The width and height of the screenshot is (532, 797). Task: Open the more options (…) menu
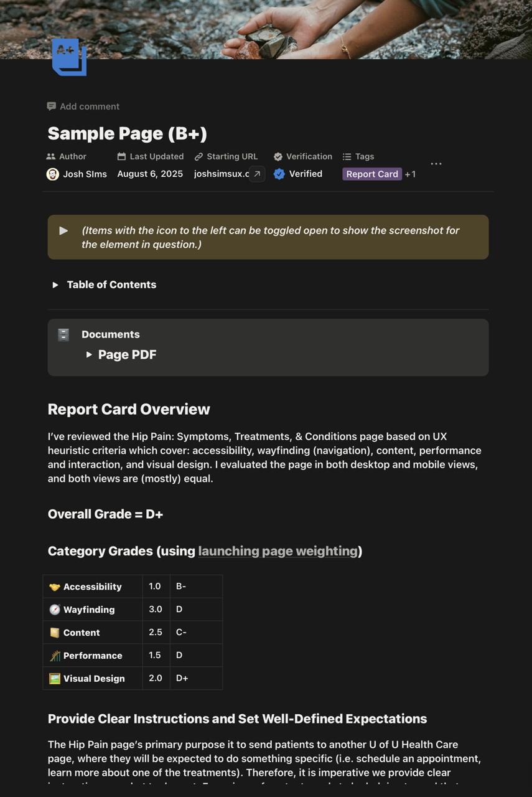pyautogui.click(x=436, y=163)
